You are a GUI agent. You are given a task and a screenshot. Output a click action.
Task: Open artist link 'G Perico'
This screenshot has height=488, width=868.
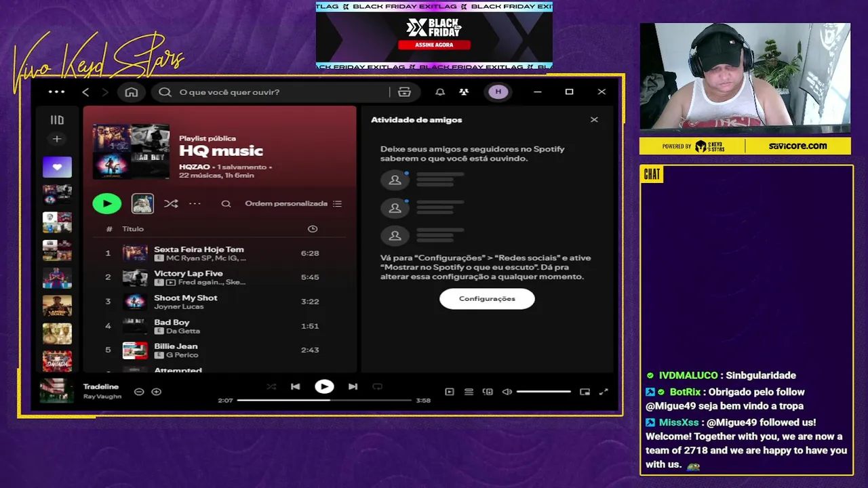pos(182,355)
